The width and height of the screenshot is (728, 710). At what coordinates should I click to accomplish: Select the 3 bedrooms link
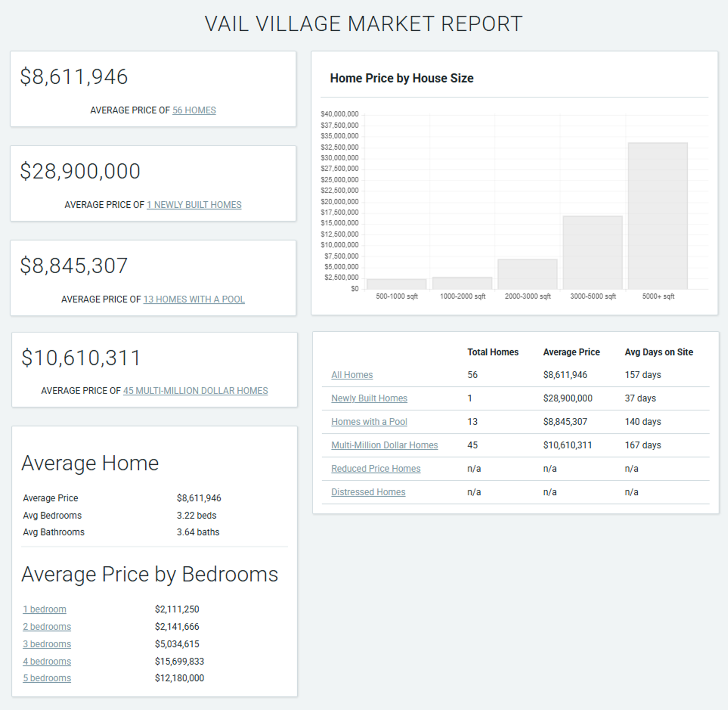coord(47,644)
